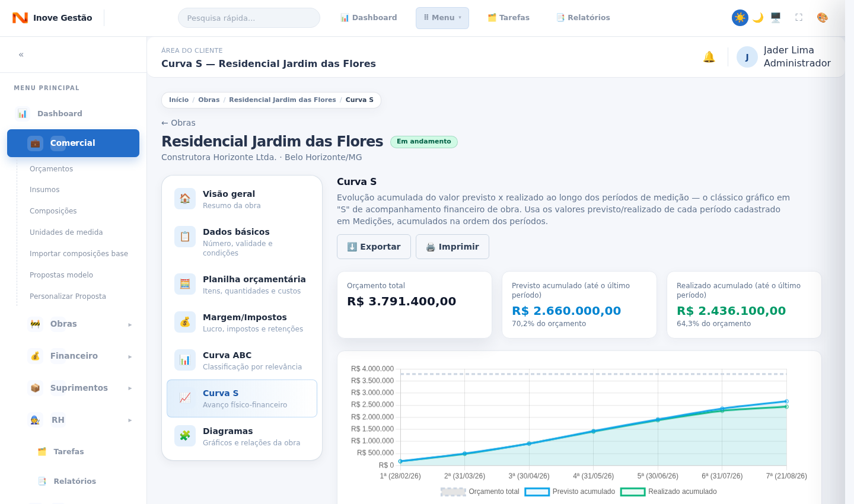The height and width of the screenshot is (504, 854).
Task: Expand the Financeiro sidebar section arrow
Action: click(130, 356)
